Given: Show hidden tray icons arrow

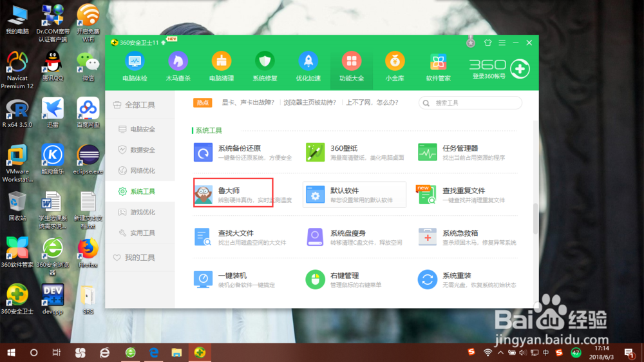Looking at the screenshot, I should point(500,352).
